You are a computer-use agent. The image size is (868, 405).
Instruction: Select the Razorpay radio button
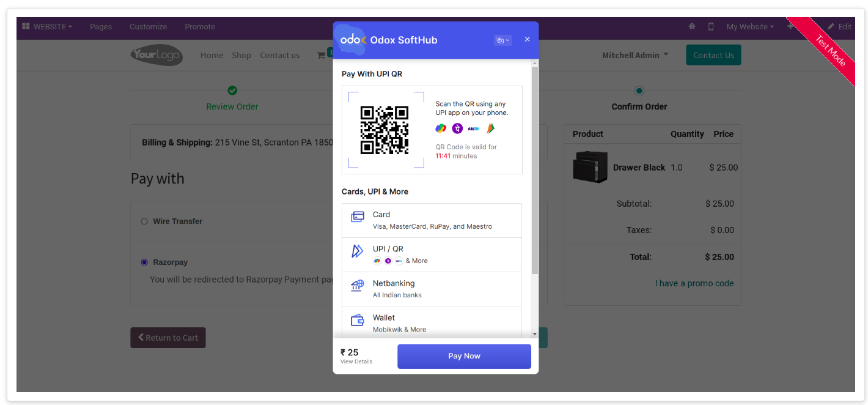(x=144, y=262)
